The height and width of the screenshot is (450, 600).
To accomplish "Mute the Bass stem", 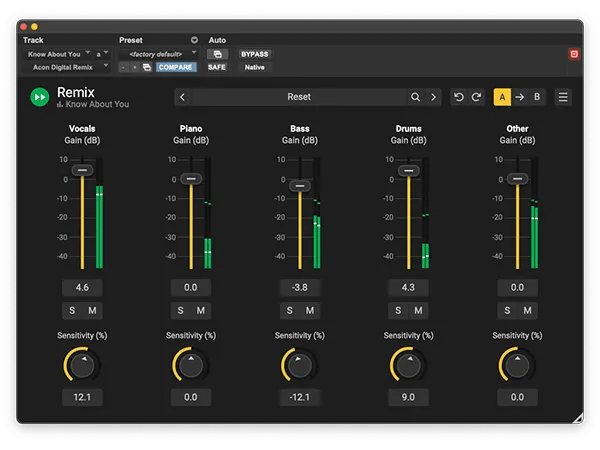I will point(310,310).
